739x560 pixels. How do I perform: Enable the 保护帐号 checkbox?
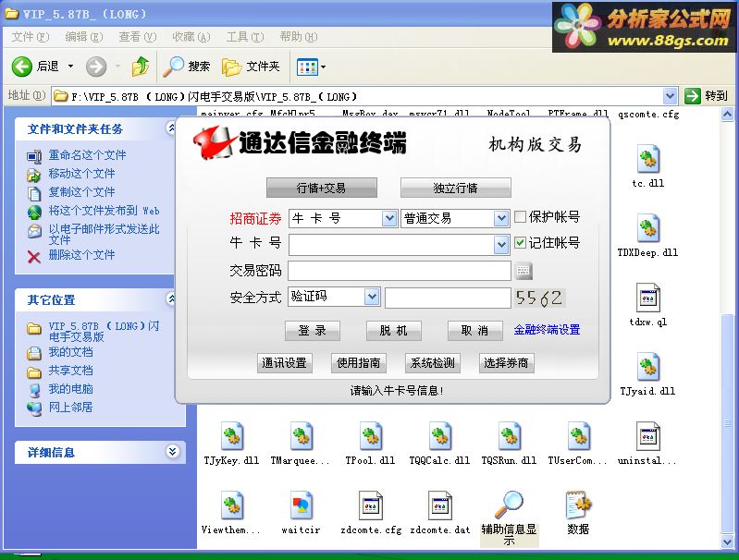pyautogui.click(x=520, y=216)
